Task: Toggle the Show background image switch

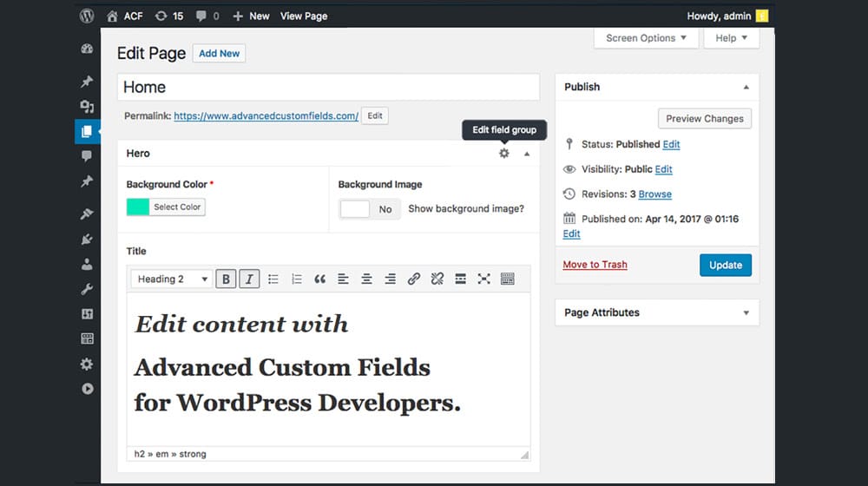Action: (369, 208)
